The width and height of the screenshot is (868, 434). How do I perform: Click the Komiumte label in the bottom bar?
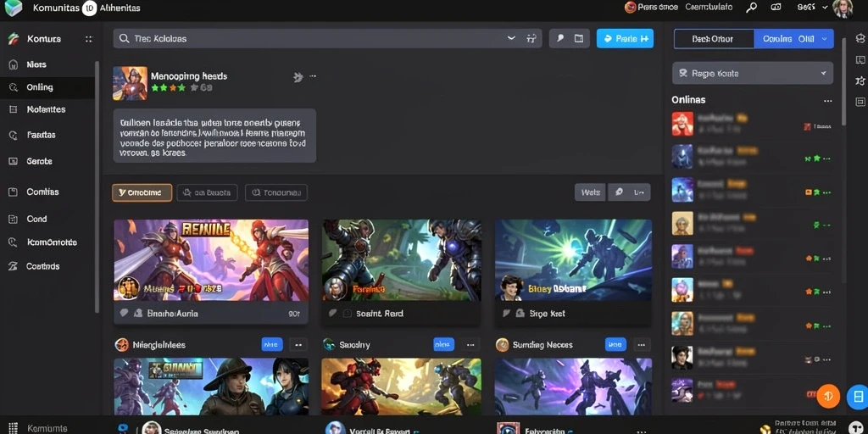(x=47, y=428)
